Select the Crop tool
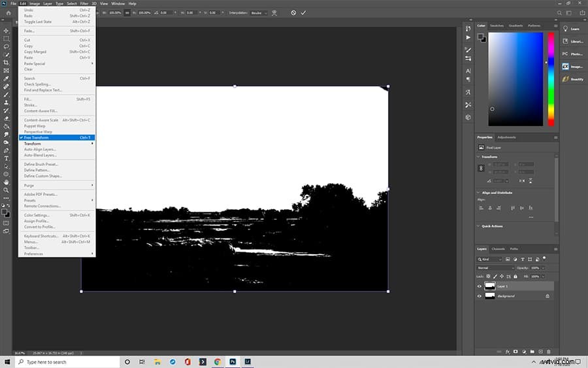588x368 pixels. click(6, 62)
